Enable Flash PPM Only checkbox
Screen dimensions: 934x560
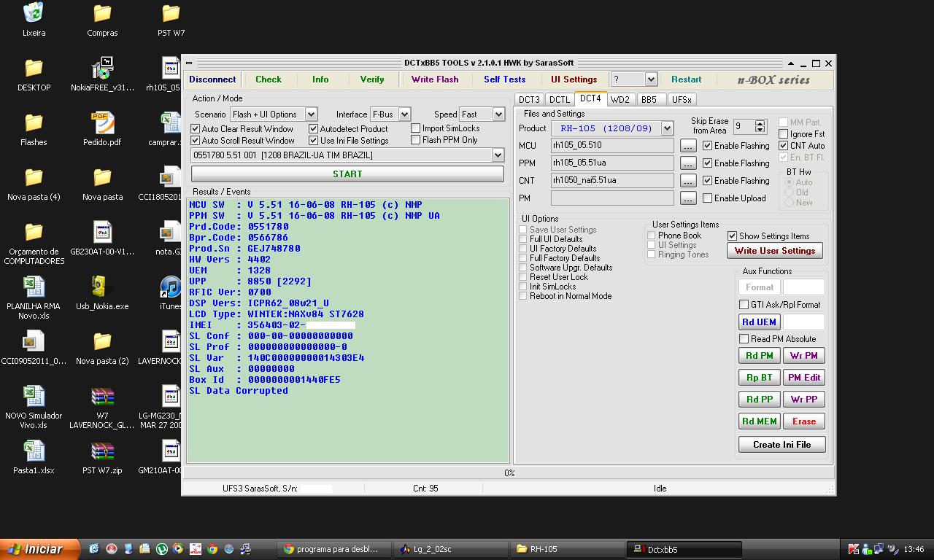tap(416, 140)
